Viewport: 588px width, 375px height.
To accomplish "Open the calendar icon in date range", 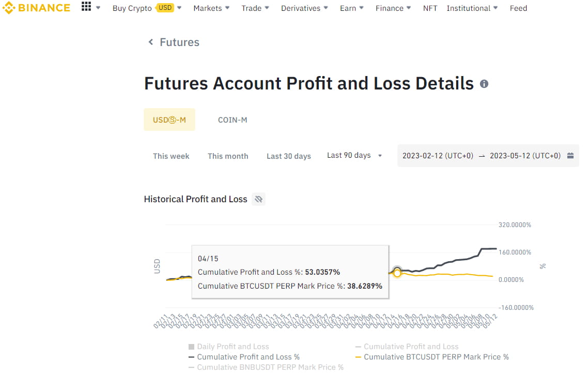I will pyautogui.click(x=570, y=156).
